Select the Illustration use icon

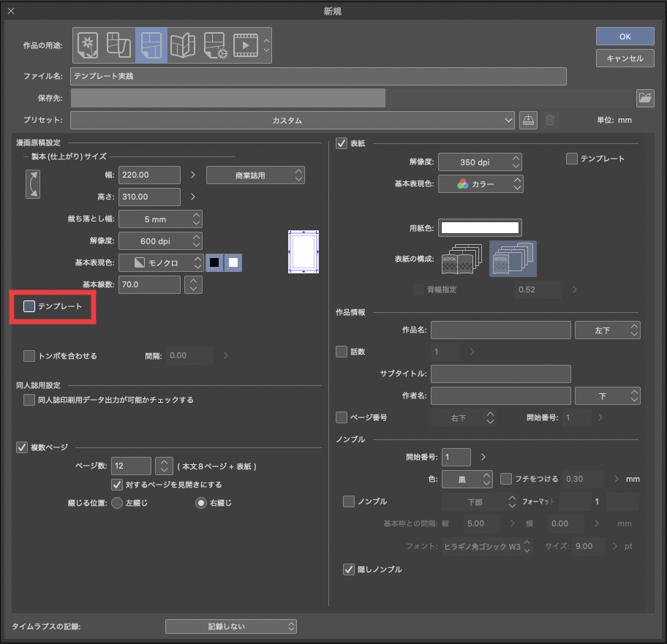pos(87,45)
